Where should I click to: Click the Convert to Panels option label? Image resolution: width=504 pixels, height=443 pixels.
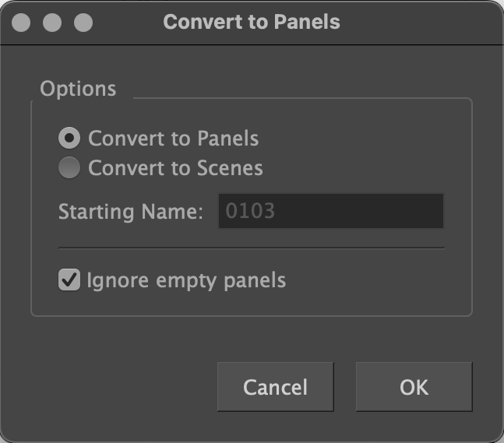pyautogui.click(x=173, y=139)
